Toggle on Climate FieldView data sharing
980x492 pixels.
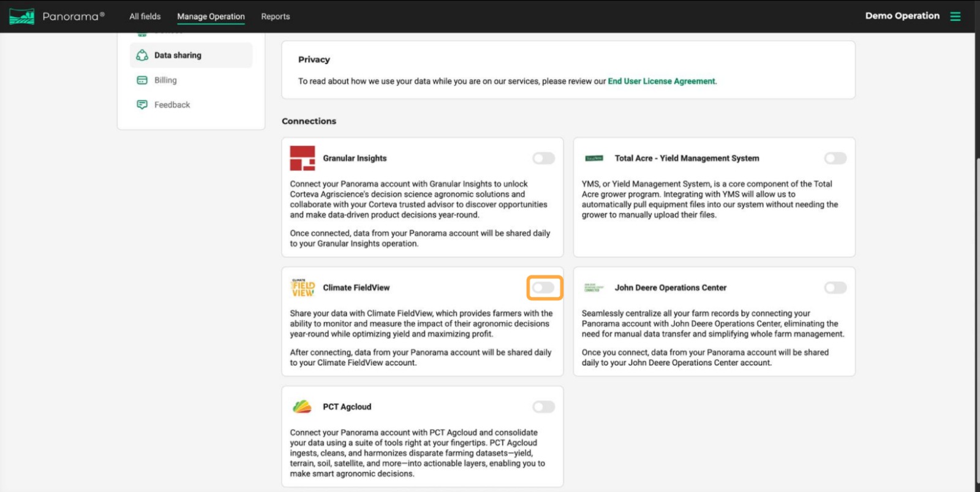coord(543,288)
